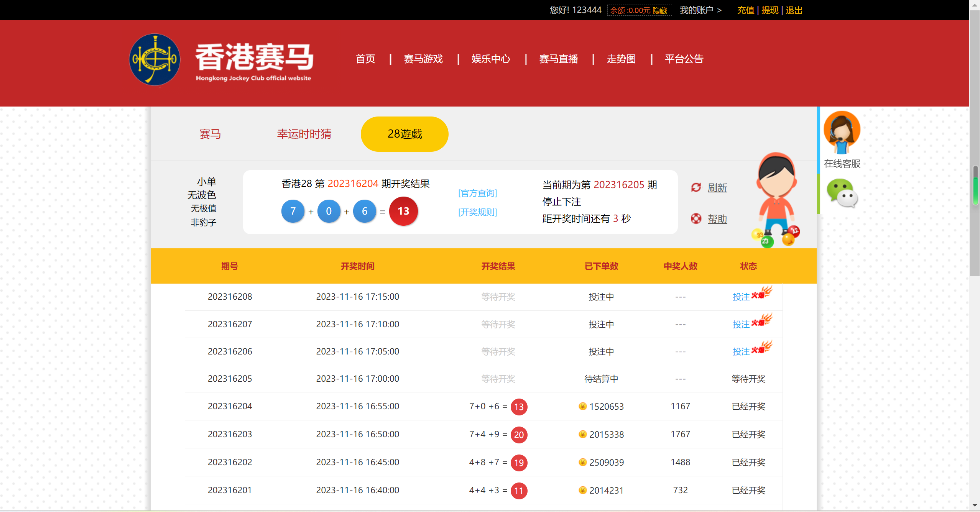
Task: Click 充值 recharge link
Action: pos(745,10)
